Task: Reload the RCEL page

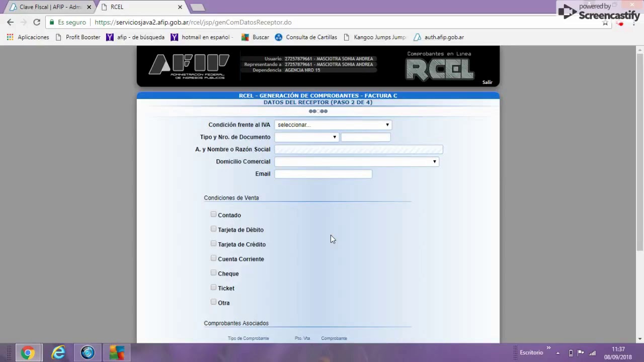Action: point(37,22)
